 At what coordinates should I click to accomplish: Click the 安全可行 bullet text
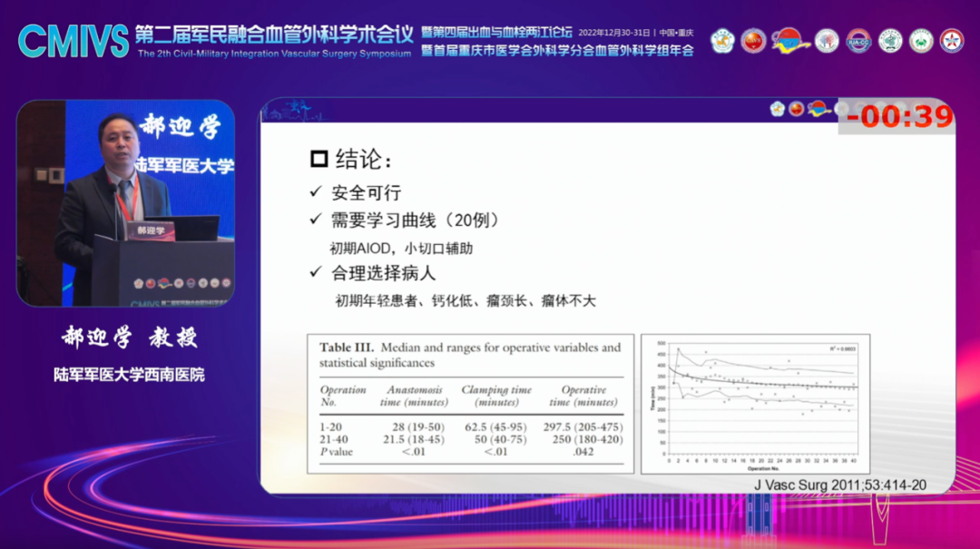pyautogui.click(x=367, y=192)
